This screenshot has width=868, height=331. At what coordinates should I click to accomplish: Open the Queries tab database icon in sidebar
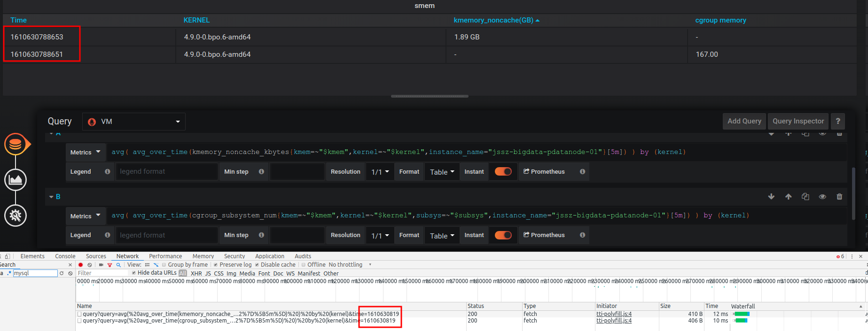click(x=16, y=144)
